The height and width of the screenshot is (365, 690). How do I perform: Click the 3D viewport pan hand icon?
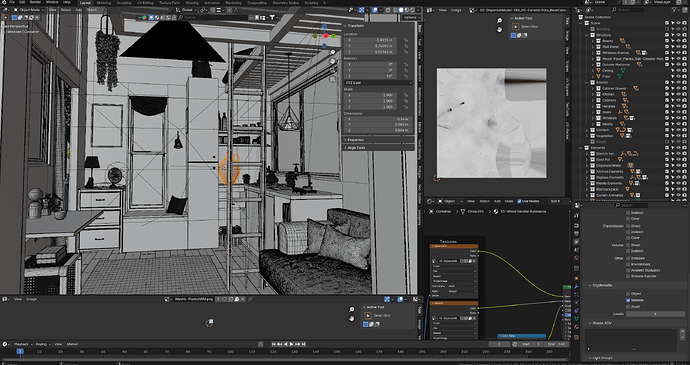(333, 61)
